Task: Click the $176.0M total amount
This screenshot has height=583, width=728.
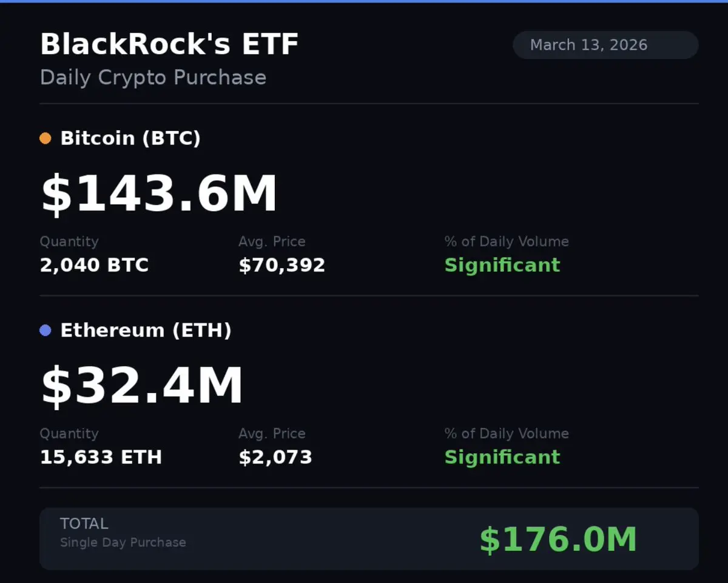Action: [558, 539]
